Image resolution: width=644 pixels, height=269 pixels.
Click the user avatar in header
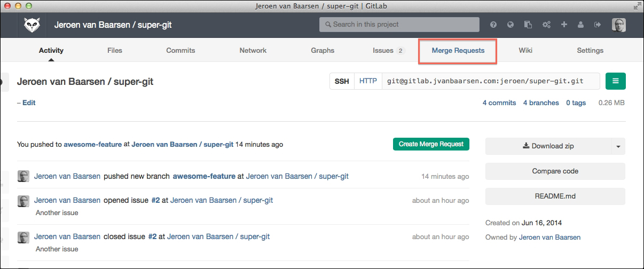[x=618, y=25]
